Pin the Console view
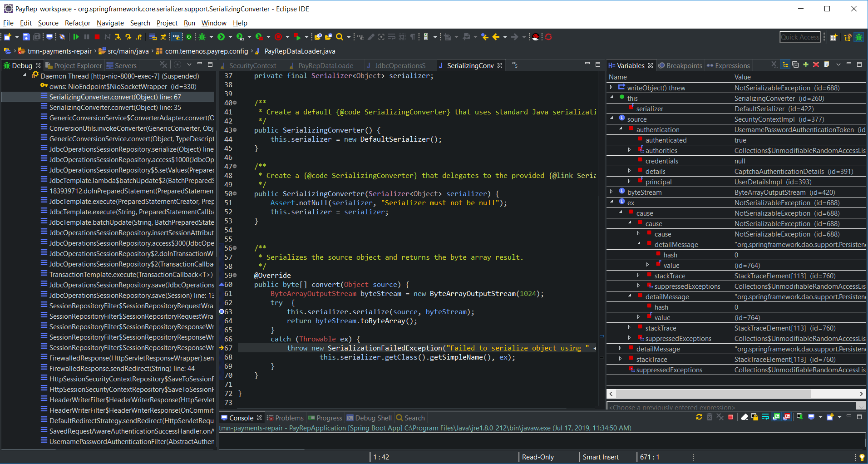The height and width of the screenshot is (464, 868). point(800,417)
